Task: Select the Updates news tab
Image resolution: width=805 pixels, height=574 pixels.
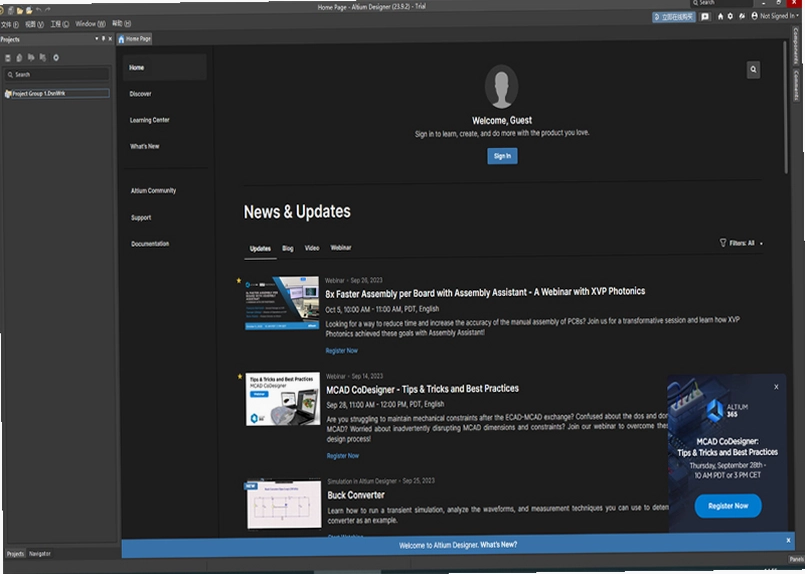Action: pos(260,248)
